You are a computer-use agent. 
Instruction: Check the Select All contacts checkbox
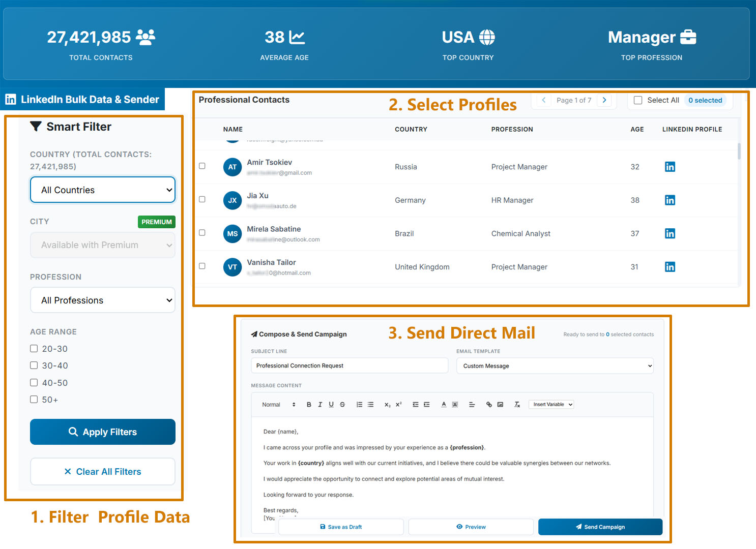(637, 100)
